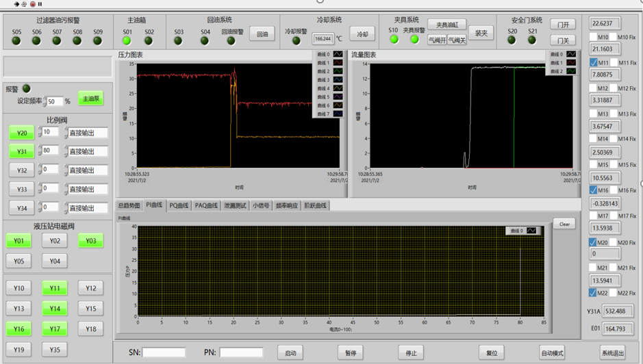Click the run continuously toolbar icon

click(24, 4)
